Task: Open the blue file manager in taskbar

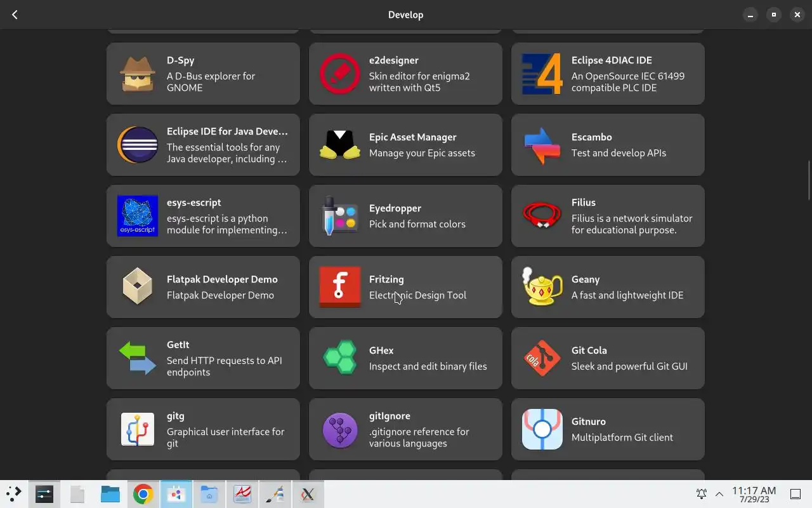Action: [x=110, y=494]
